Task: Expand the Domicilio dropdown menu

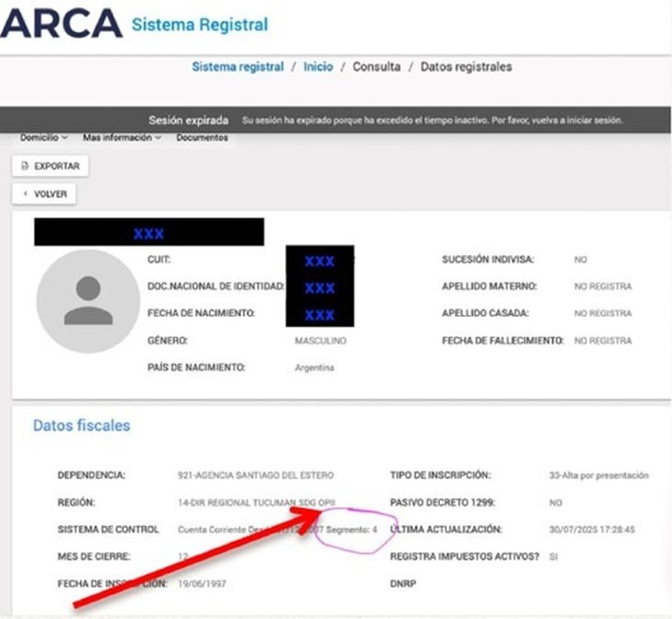Action: [x=43, y=138]
